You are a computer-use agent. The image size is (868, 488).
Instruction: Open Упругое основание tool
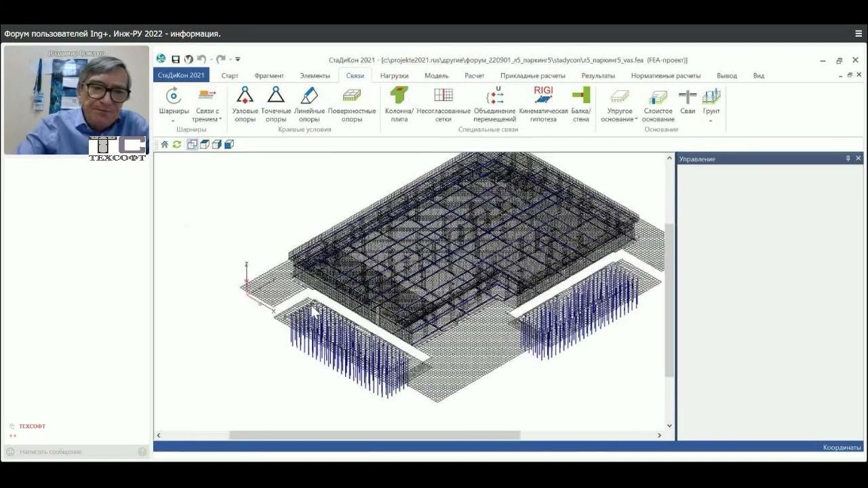pos(619,104)
